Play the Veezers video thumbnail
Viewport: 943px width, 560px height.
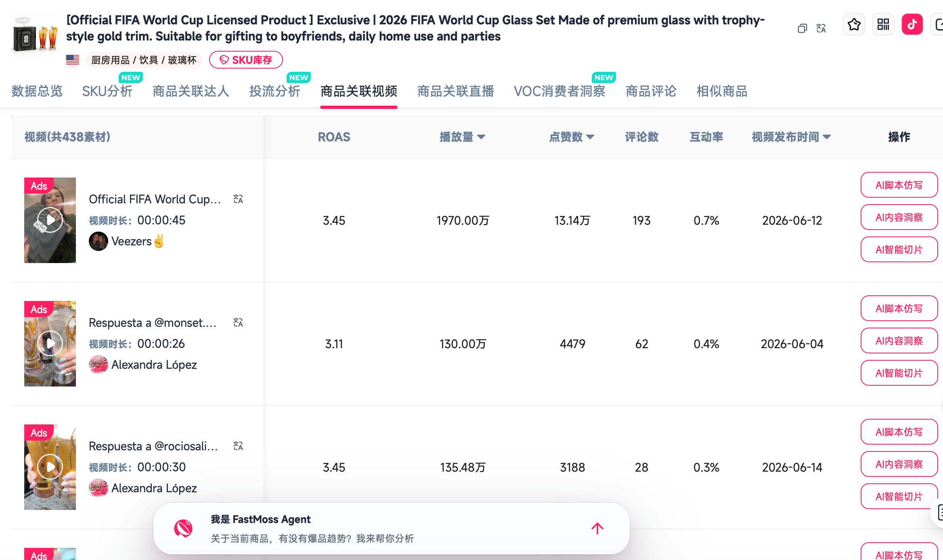pyautogui.click(x=50, y=220)
